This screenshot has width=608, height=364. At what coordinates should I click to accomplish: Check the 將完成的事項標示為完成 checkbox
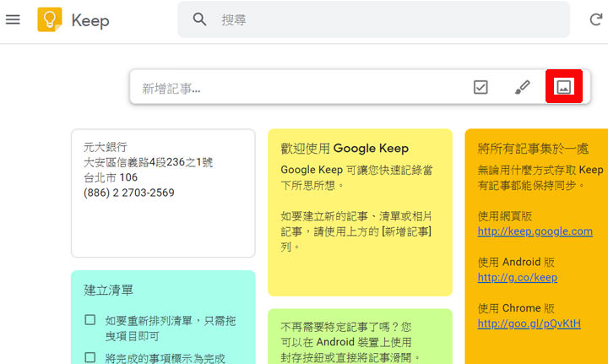90,357
